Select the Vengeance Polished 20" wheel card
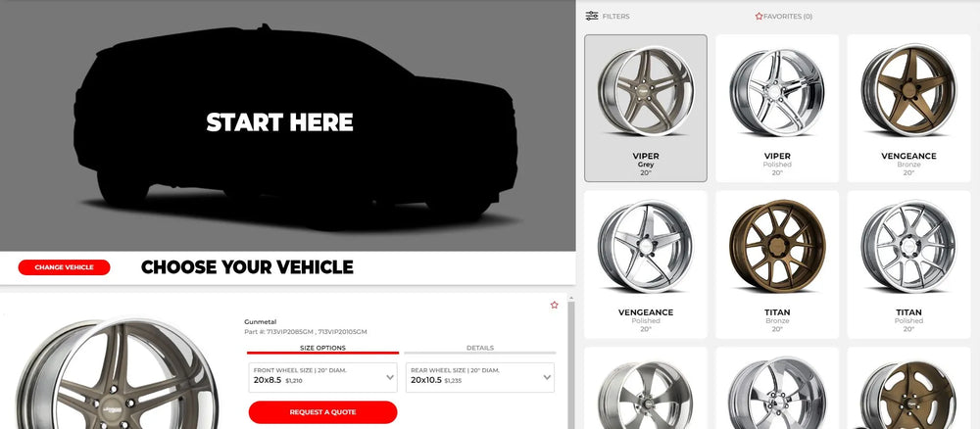 click(646, 264)
